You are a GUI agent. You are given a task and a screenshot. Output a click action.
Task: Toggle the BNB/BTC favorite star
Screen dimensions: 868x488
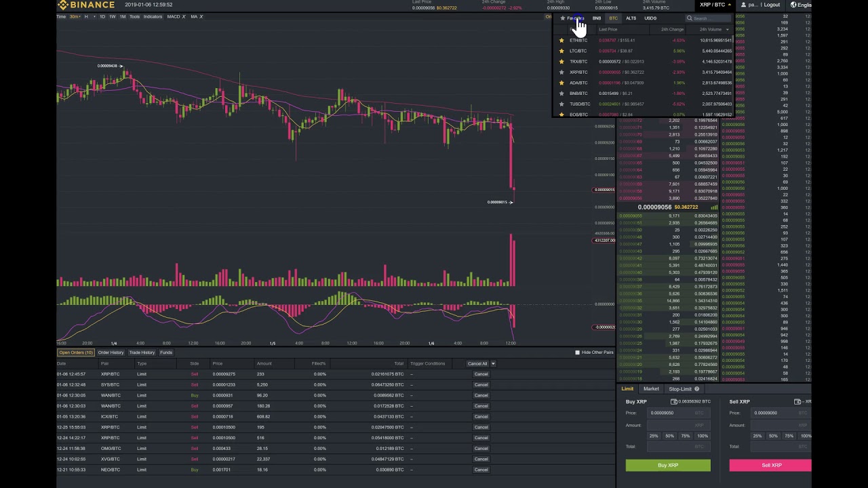pyautogui.click(x=561, y=94)
